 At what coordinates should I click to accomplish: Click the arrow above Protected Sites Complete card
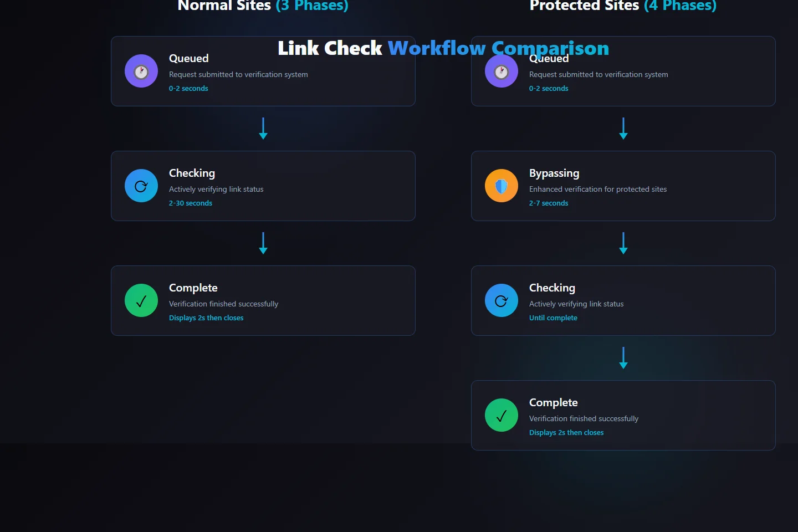click(623, 357)
